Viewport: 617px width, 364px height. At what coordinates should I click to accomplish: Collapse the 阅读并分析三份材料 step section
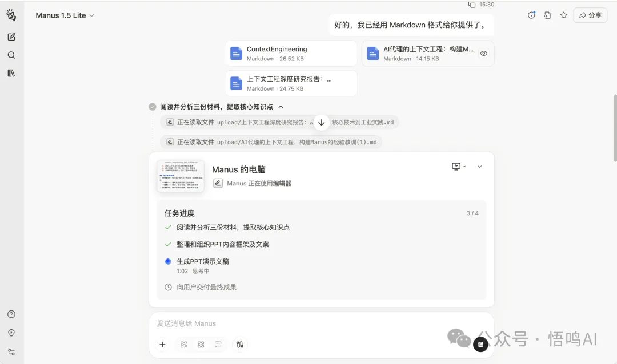(x=281, y=107)
